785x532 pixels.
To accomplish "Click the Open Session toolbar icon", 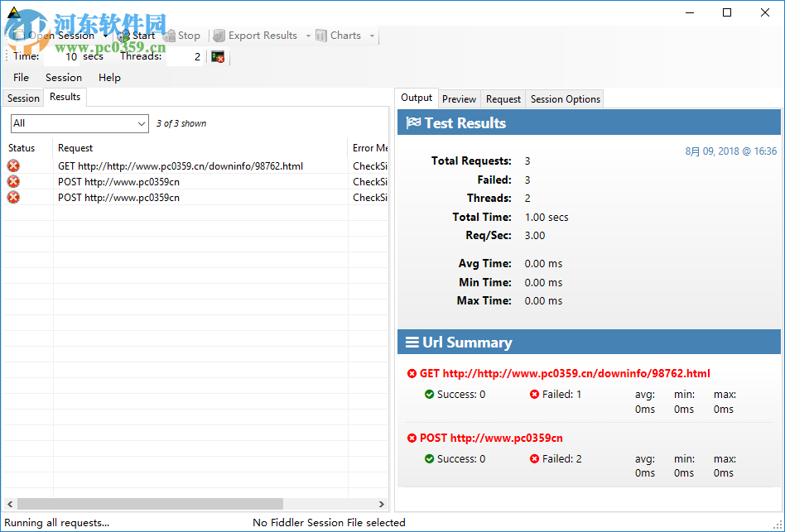I will (x=19, y=36).
